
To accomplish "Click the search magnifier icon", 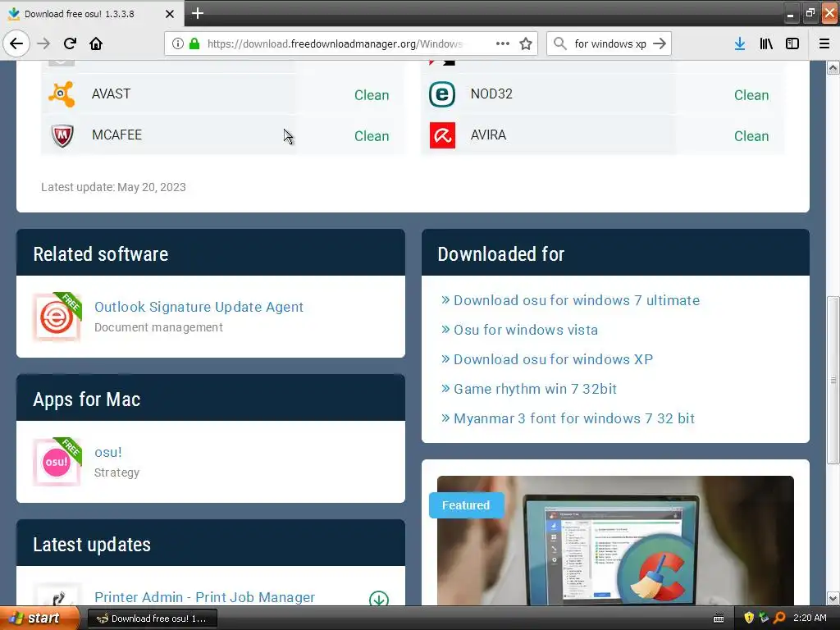I will coord(560,43).
